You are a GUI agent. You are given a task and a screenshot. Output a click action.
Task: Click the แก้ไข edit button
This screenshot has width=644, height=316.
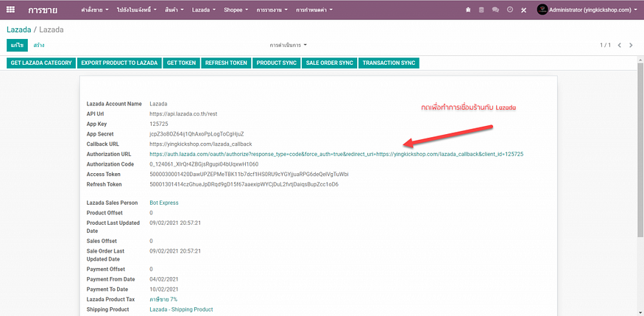pos(17,45)
